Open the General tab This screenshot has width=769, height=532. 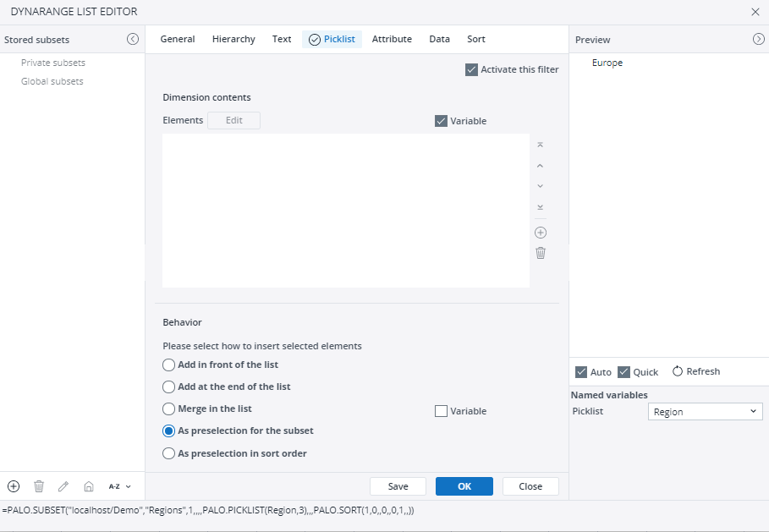point(178,39)
